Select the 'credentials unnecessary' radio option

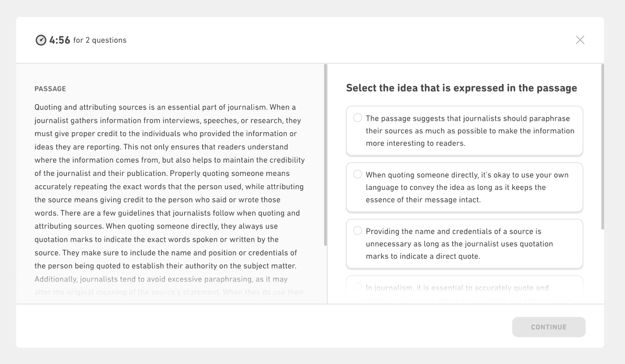point(357,231)
